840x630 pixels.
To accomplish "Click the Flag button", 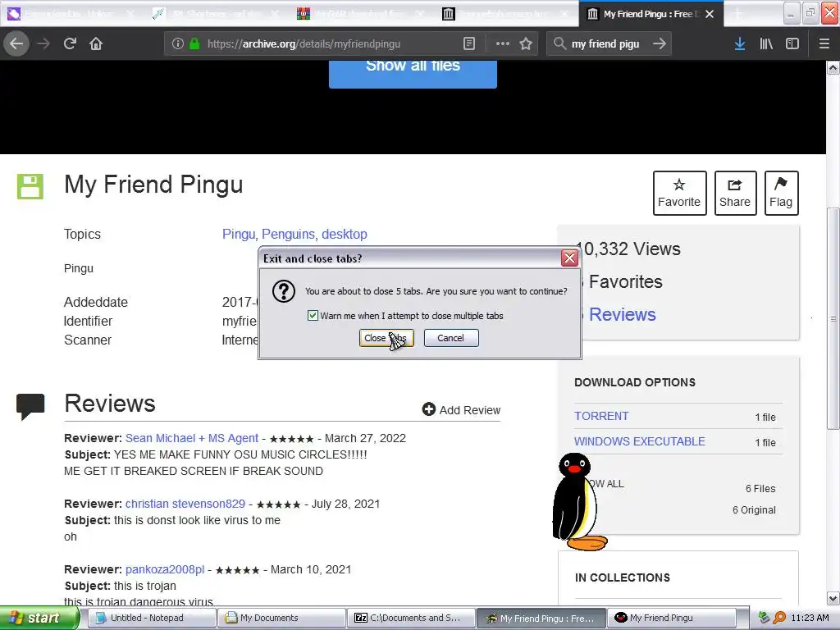I will click(781, 193).
